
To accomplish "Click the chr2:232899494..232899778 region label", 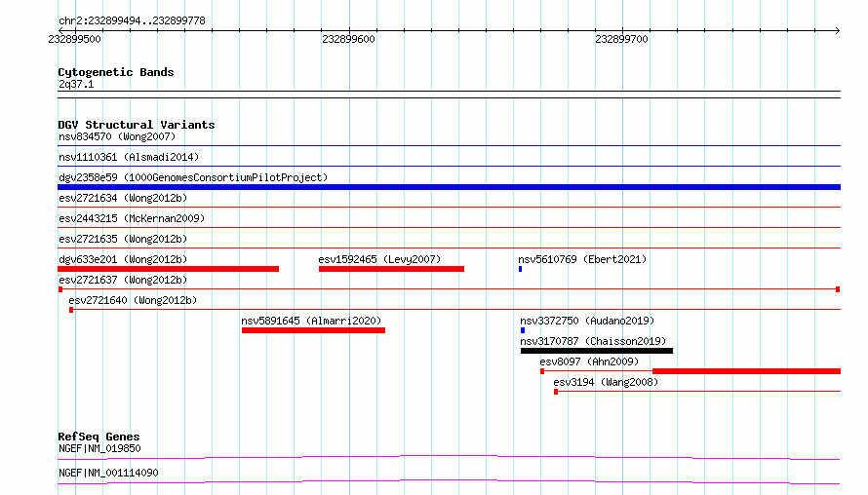I will [x=132, y=21].
